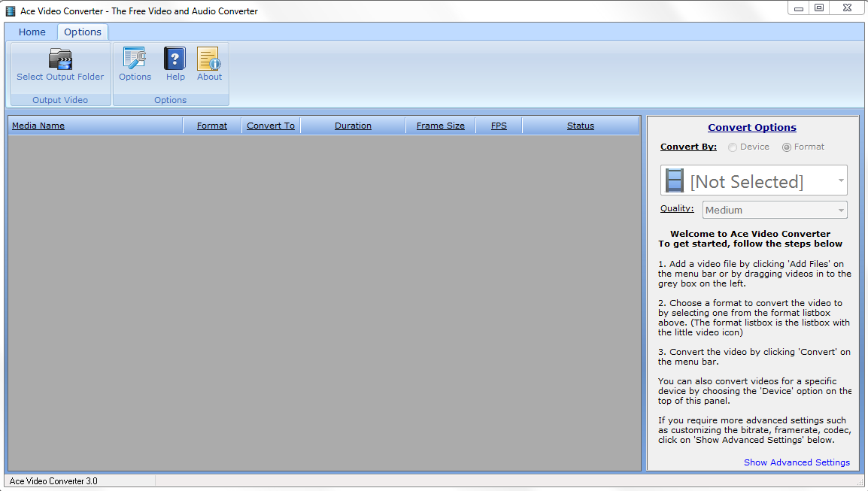Open the Options settings icon
868x491 pixels.
(135, 58)
